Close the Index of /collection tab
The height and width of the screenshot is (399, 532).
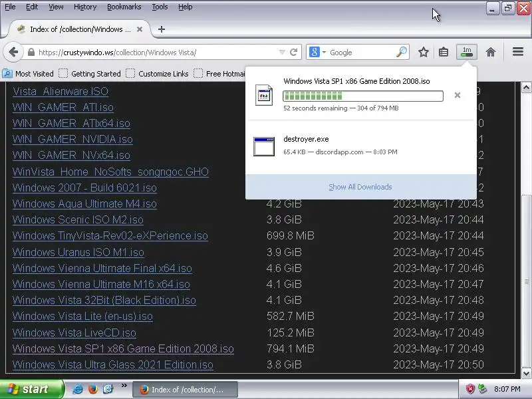coord(140,29)
